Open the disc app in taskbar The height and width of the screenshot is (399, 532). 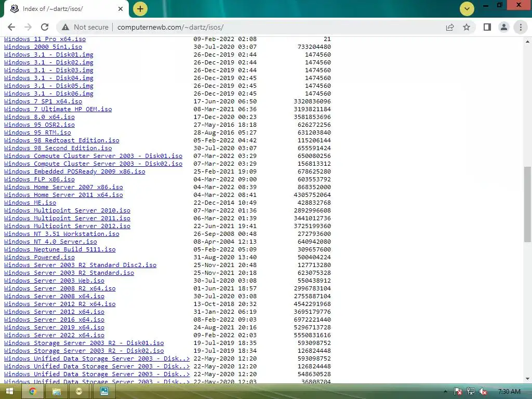pyautogui.click(x=79, y=391)
